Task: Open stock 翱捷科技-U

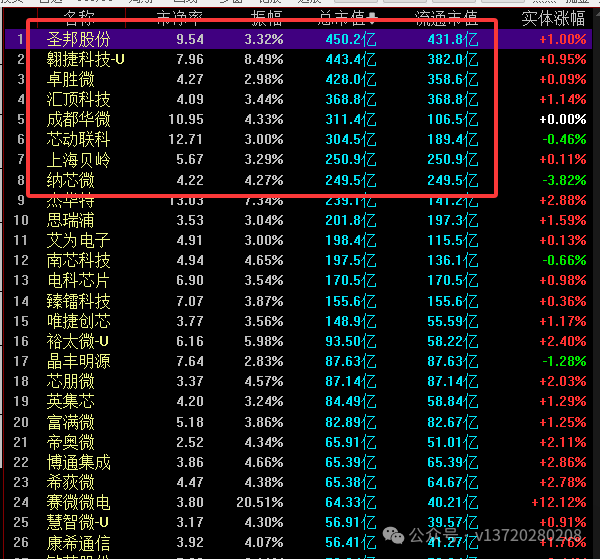Action: [85, 59]
